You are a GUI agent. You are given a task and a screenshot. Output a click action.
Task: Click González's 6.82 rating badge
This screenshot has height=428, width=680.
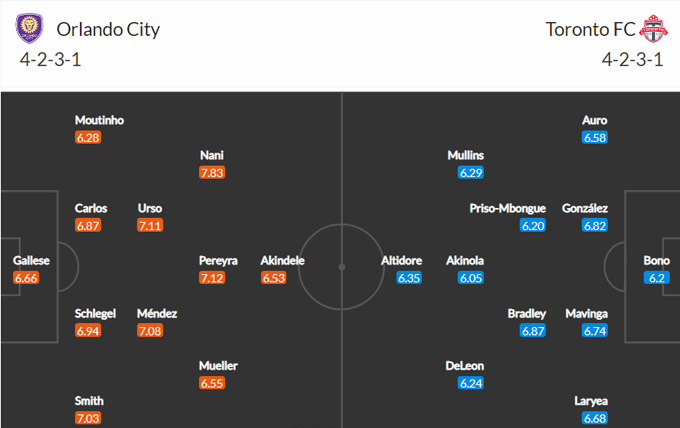(x=595, y=226)
